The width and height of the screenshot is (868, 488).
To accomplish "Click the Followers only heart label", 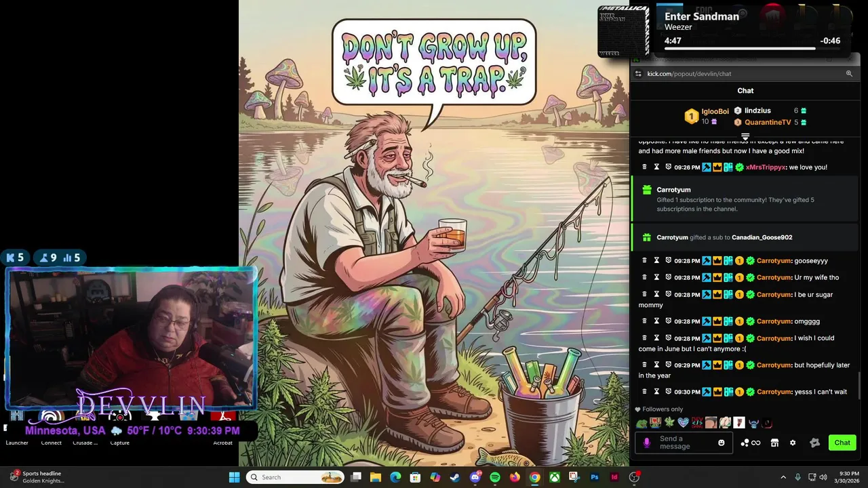I will coord(658,409).
